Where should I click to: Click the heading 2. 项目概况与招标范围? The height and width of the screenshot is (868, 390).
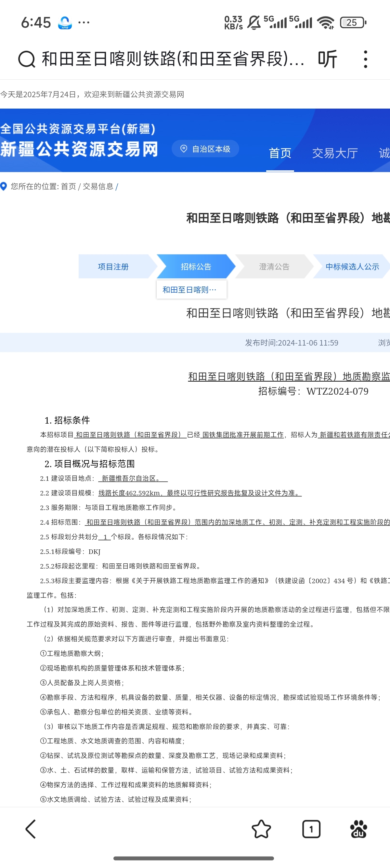pos(90,464)
